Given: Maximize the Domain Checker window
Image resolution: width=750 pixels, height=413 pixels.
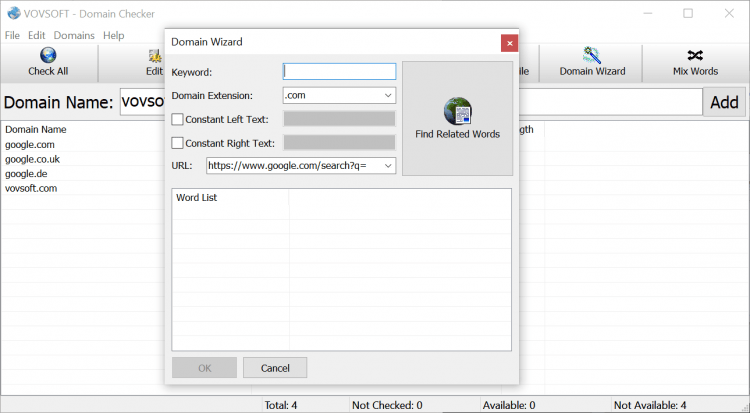Looking at the screenshot, I should pyautogui.click(x=688, y=13).
